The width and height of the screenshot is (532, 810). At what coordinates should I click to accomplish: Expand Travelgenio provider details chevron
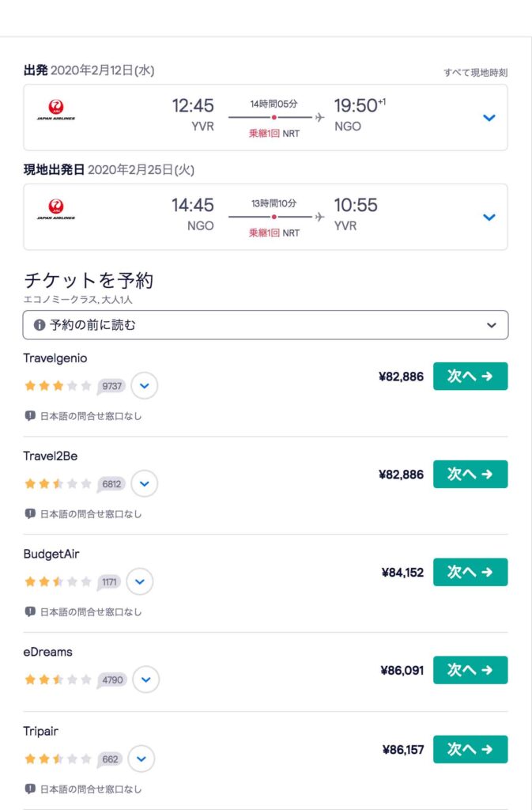coord(144,386)
